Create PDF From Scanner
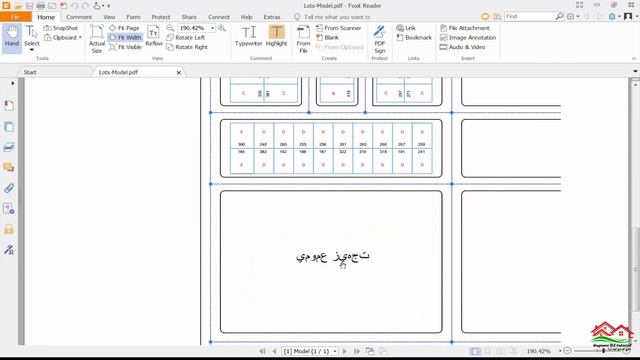The width and height of the screenshot is (640, 360). (x=338, y=28)
